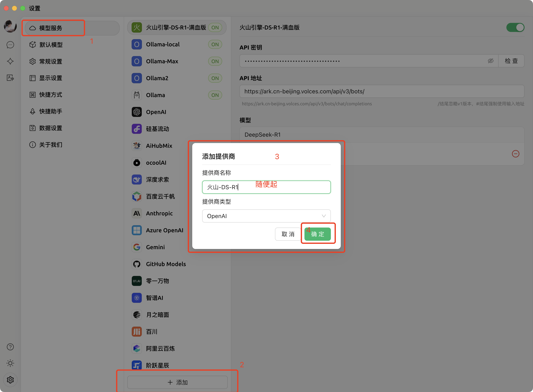
Task: Focus the API 地址 URL field
Action: [x=382, y=91]
